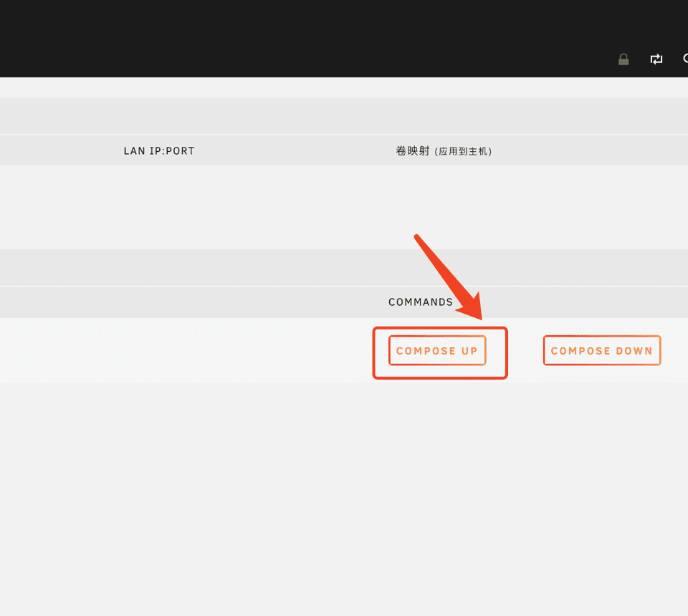Select the 卷映射 column header
688x616 pixels.
click(413, 151)
